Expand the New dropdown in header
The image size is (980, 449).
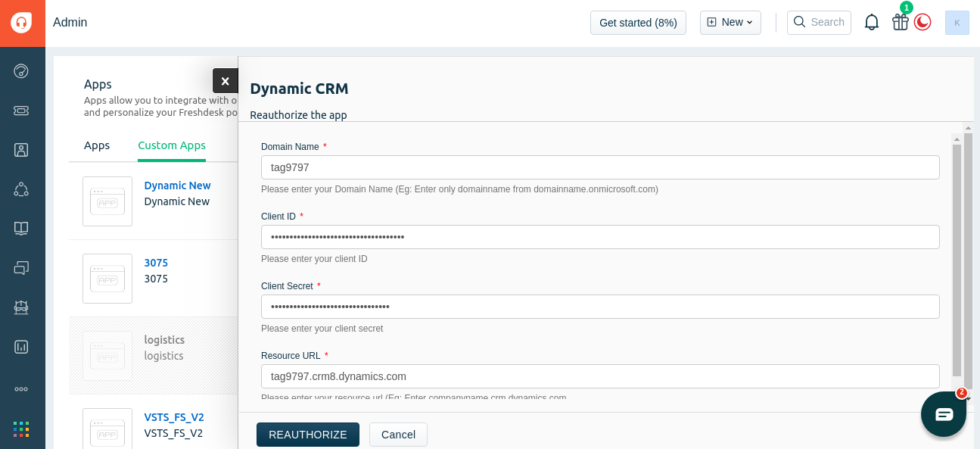pos(730,22)
